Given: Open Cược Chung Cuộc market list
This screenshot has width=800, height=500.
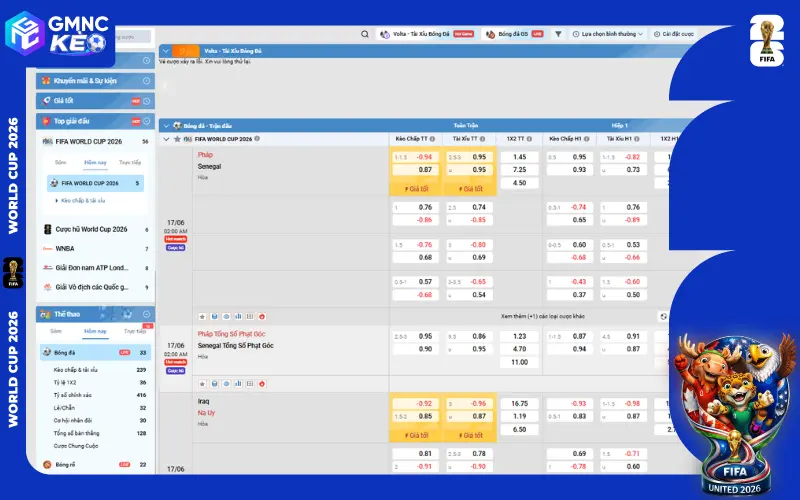Looking at the screenshot, I should click(76, 446).
